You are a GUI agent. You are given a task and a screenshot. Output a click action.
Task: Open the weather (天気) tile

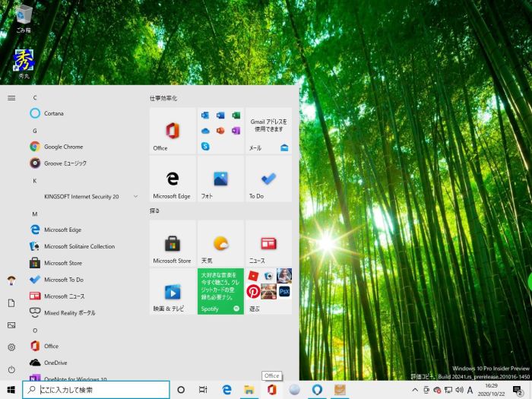click(220, 243)
